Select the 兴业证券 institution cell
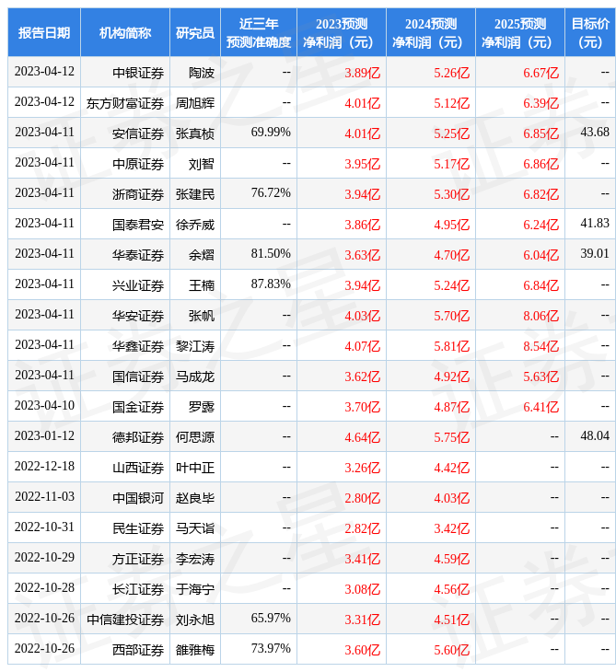 click(125, 285)
